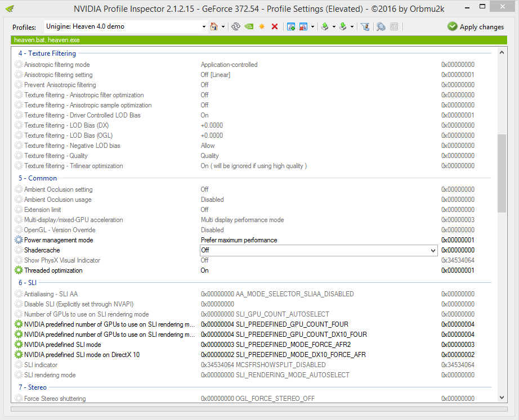The height and width of the screenshot is (420, 519).
Task: Click the refresh profile settings icon
Action: [236, 26]
